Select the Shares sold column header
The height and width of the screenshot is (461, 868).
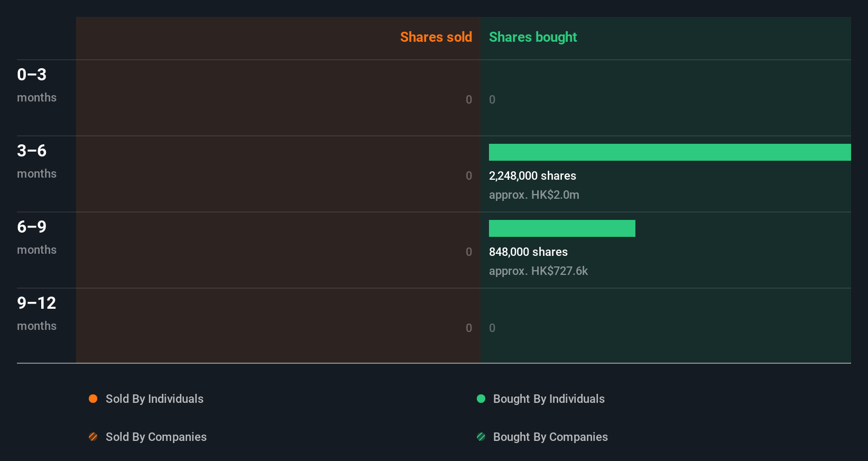click(436, 37)
